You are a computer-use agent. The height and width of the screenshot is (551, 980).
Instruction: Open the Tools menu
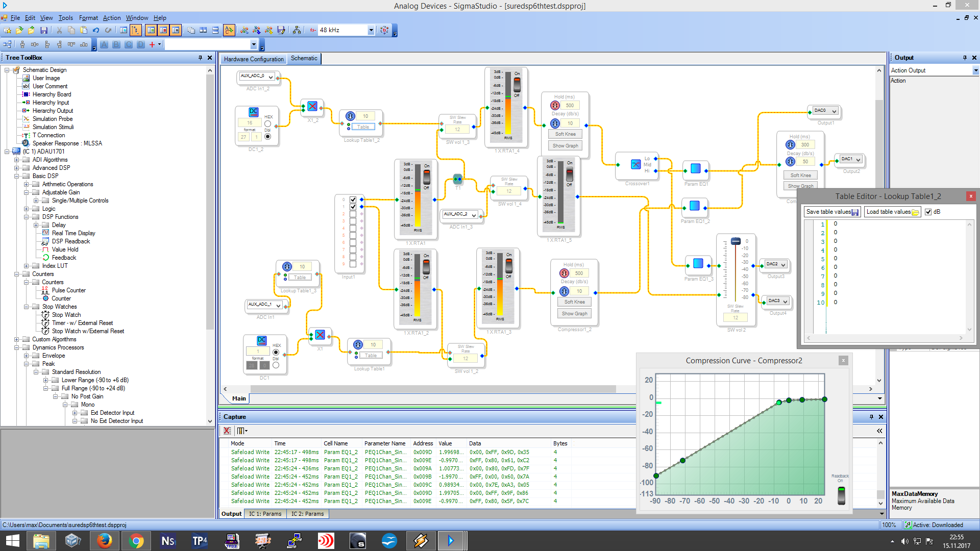pos(65,18)
